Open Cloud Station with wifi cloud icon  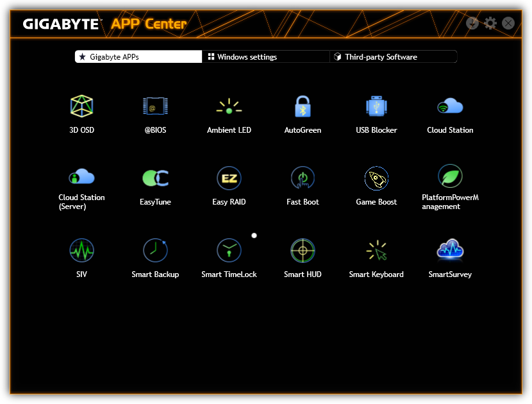tap(450, 106)
